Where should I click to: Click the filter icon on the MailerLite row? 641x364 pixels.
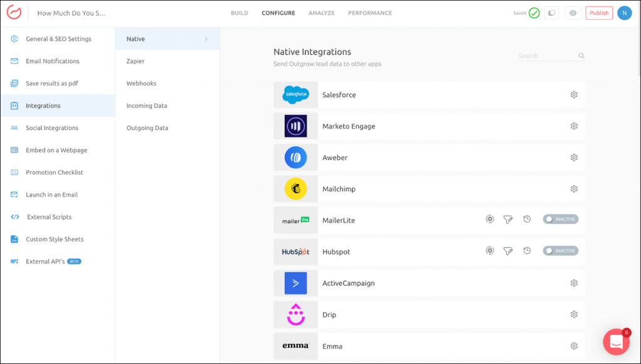(x=508, y=219)
